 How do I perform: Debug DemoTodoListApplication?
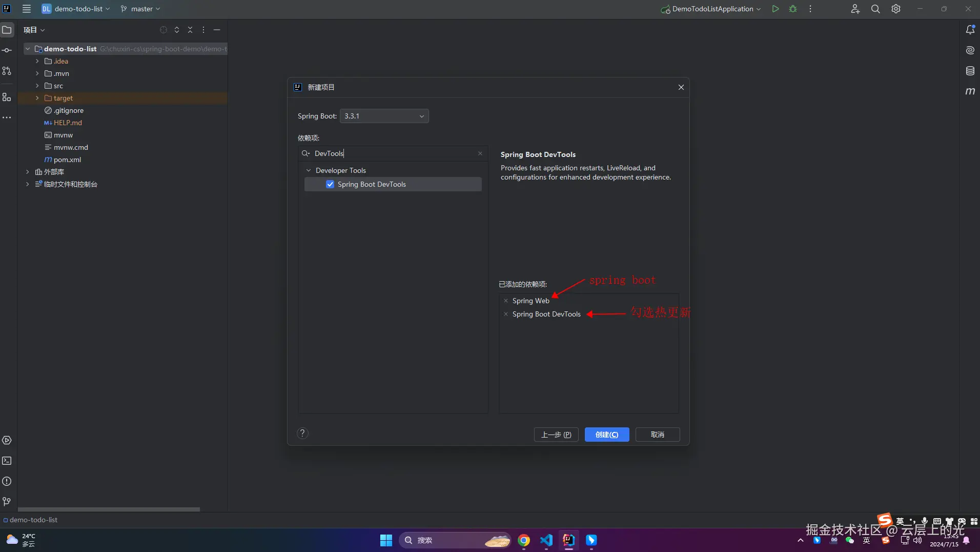[x=793, y=9]
